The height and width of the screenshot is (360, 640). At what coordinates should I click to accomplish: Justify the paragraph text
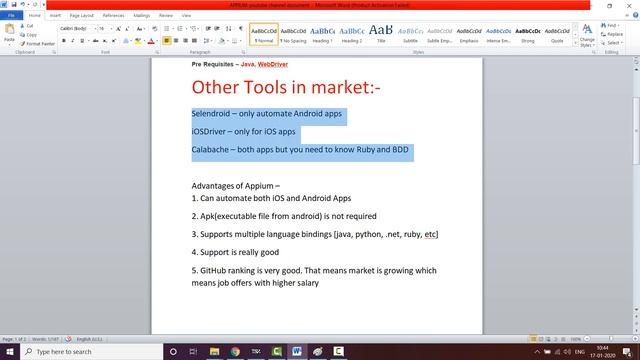[194, 41]
